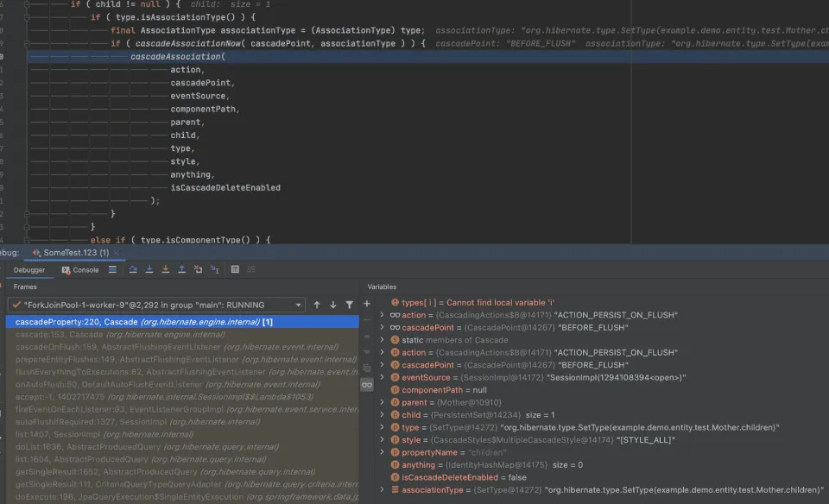
Task: Click the Drop Frame icon
Action: tap(199, 269)
